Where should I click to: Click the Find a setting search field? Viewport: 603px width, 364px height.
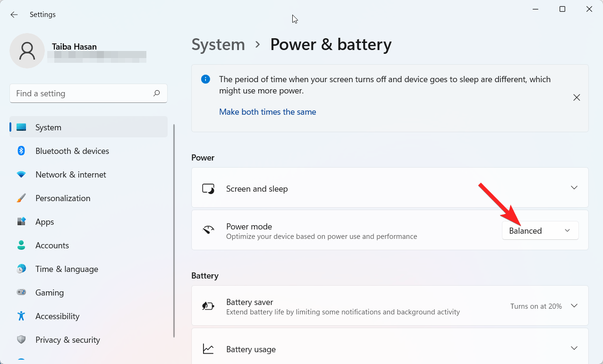tap(88, 93)
